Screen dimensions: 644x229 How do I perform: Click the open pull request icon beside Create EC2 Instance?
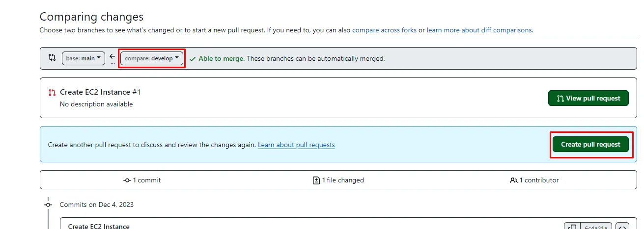pyautogui.click(x=52, y=92)
